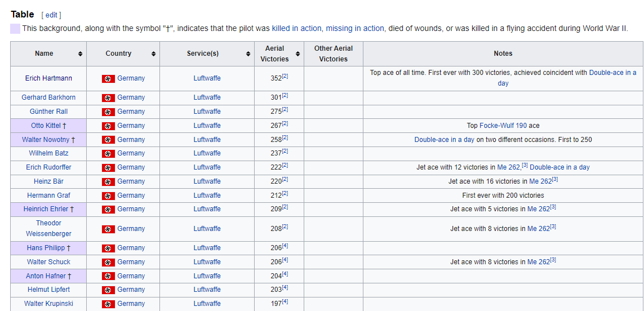Click the flag icon in Heinrich Ehrler's row
This screenshot has width=644, height=311.
coord(108,210)
